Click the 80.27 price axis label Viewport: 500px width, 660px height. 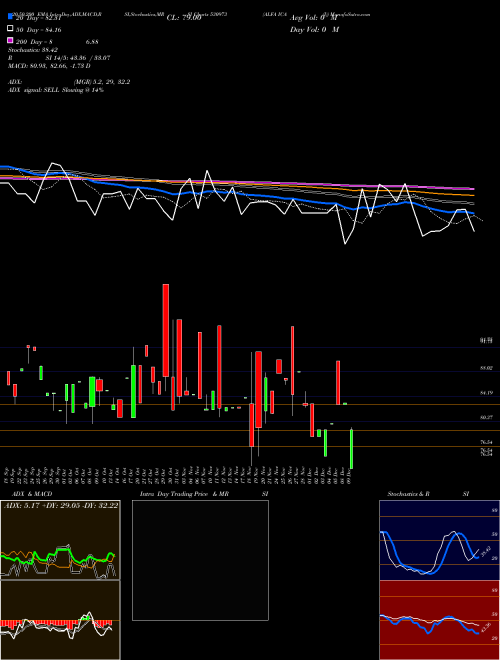point(487,417)
